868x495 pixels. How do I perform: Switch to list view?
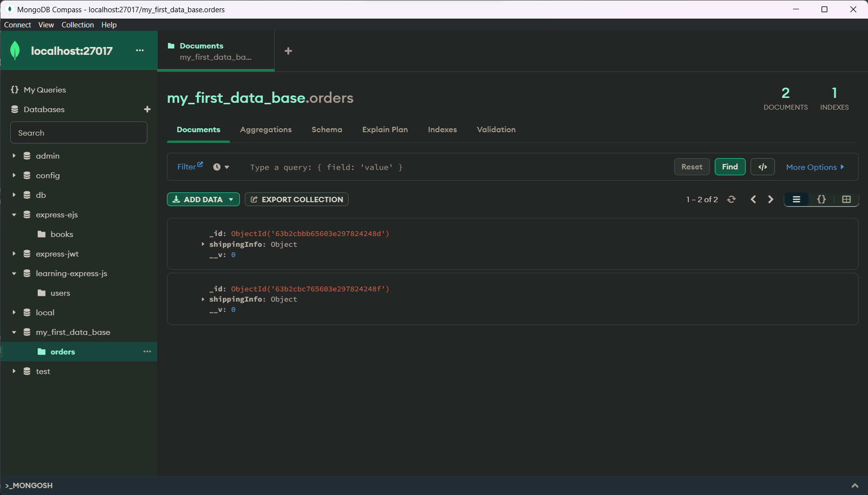797,199
